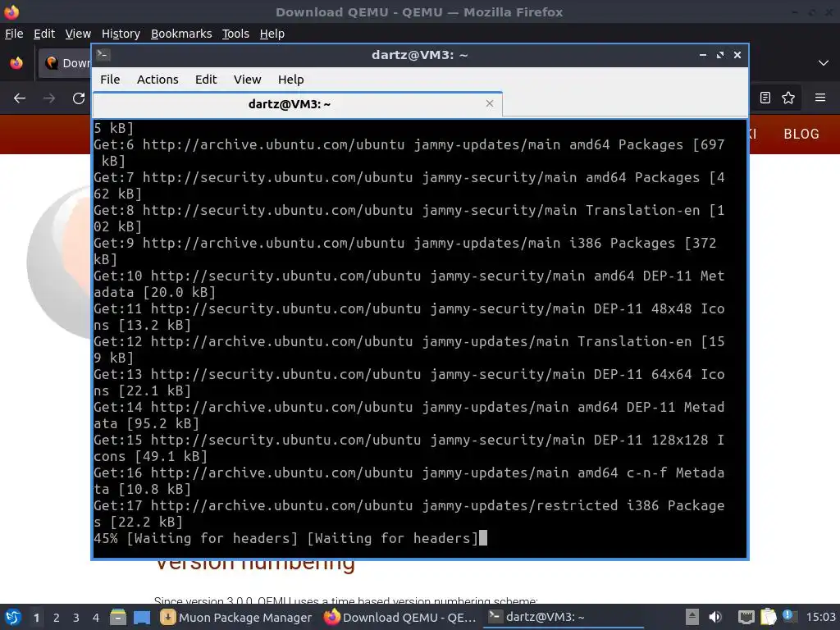This screenshot has width=840, height=630.
Task: Switch to desktop 1
Action: point(36,618)
